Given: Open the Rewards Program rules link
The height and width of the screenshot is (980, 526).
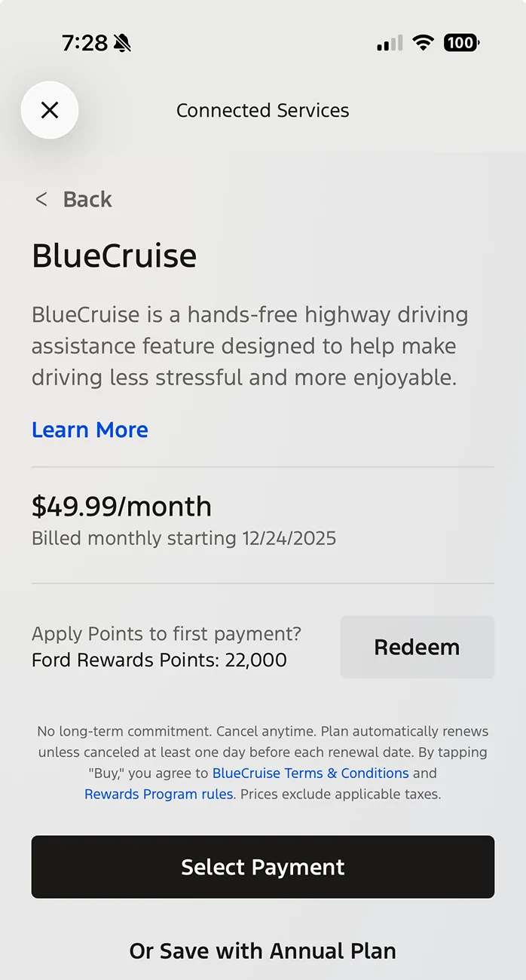Looking at the screenshot, I should coord(157,795).
